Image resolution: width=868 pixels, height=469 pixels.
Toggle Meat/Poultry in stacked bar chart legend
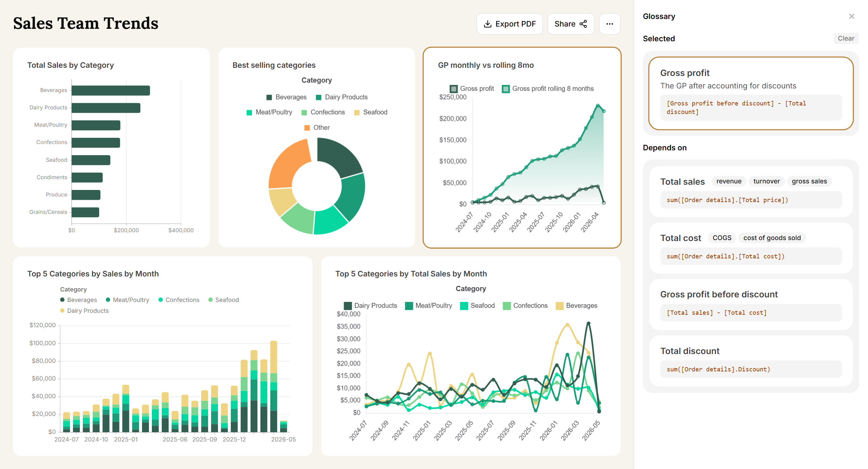127,300
